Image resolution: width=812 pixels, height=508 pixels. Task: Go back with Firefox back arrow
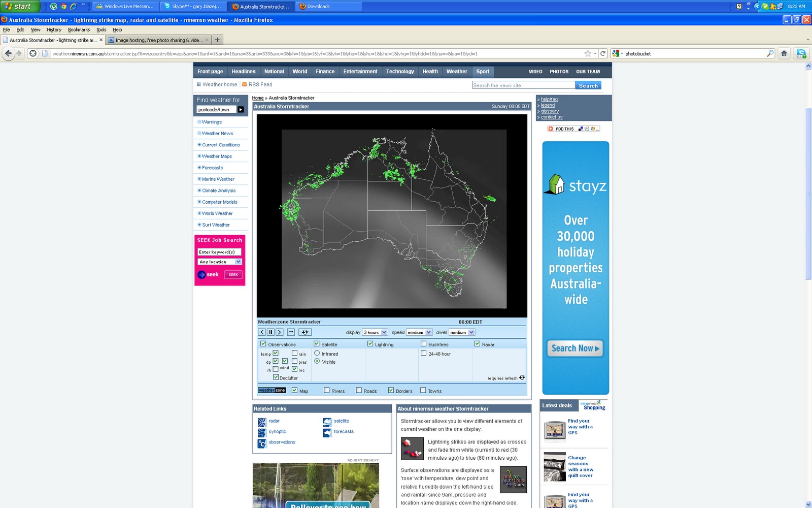click(x=8, y=53)
